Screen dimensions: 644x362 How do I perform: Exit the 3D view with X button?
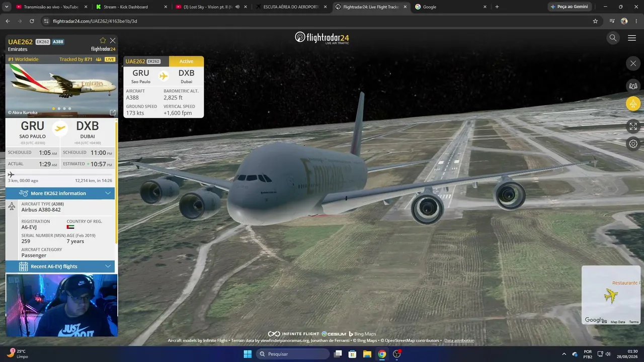click(x=633, y=63)
